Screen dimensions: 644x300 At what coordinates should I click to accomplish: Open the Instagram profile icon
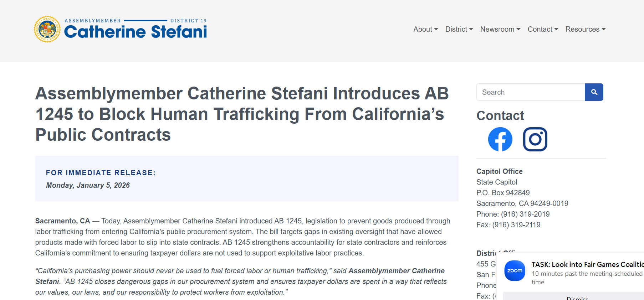[x=535, y=139]
